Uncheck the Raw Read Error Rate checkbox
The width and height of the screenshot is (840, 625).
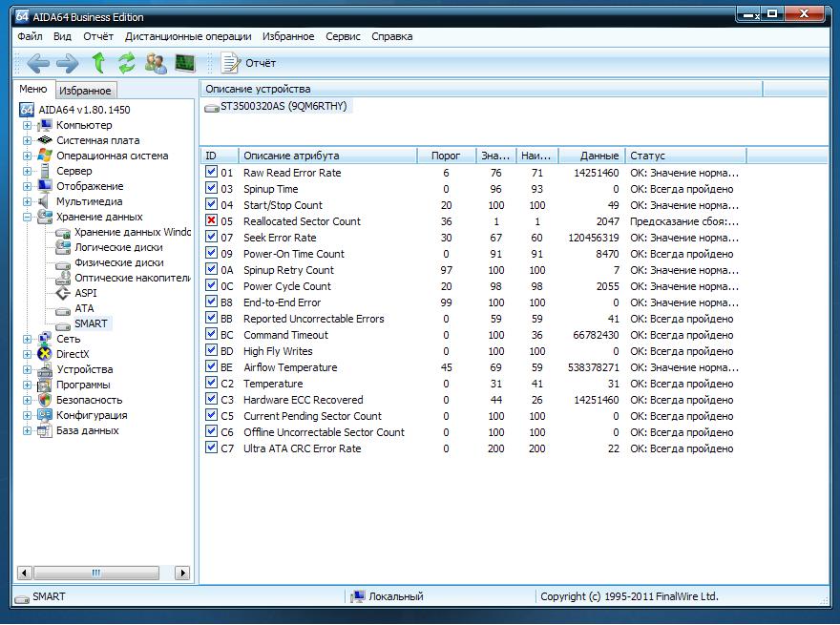tap(212, 173)
